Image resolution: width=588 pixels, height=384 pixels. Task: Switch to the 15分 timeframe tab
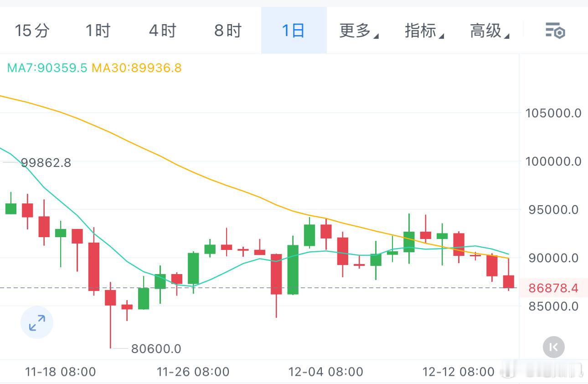point(32,31)
